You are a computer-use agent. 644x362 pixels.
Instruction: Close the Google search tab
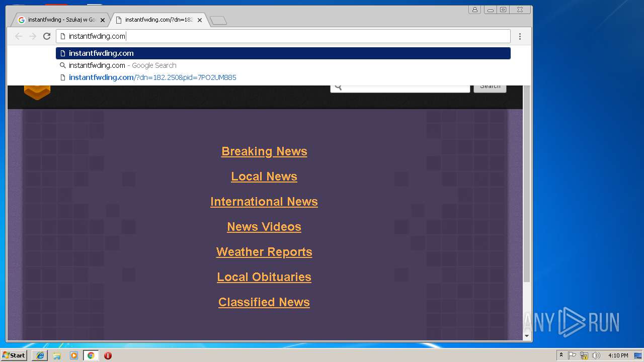coord(103,20)
